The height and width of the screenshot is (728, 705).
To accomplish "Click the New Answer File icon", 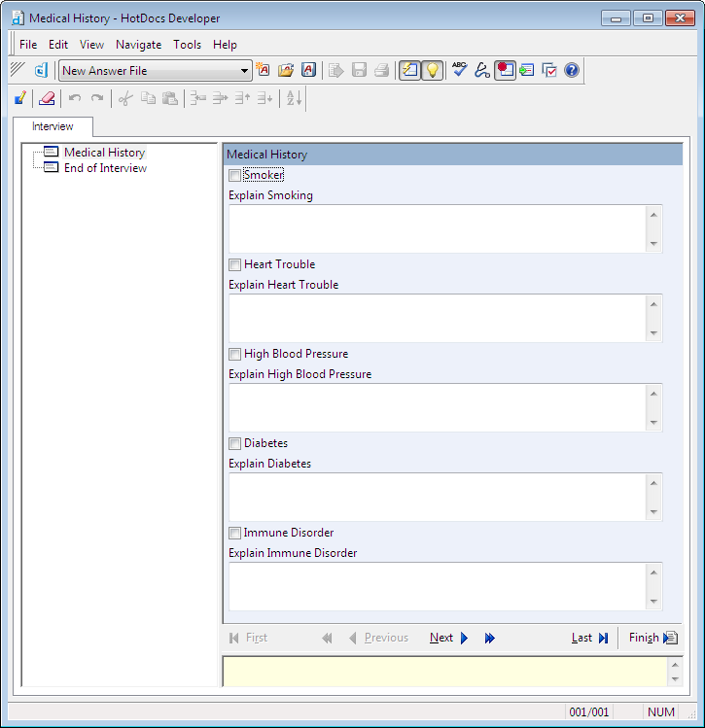I will tap(264, 70).
